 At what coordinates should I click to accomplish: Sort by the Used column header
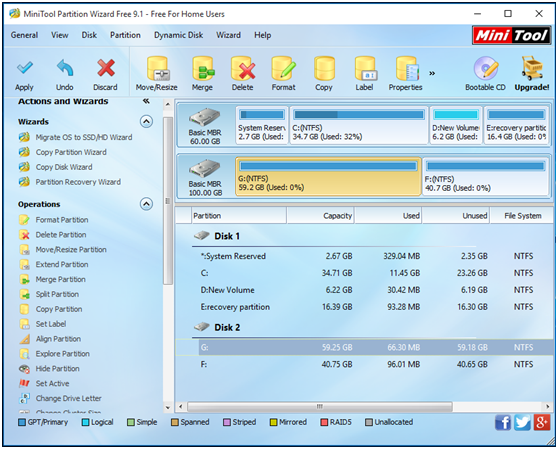click(388, 216)
